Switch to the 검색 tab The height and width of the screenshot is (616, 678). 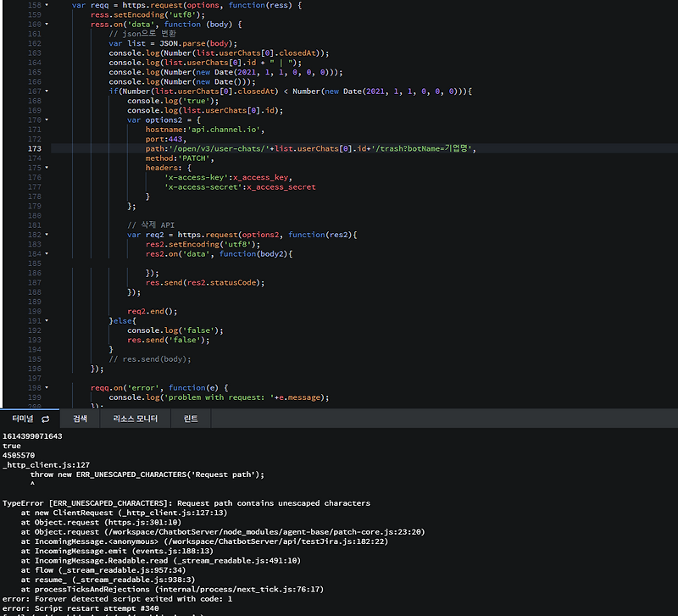(x=80, y=419)
